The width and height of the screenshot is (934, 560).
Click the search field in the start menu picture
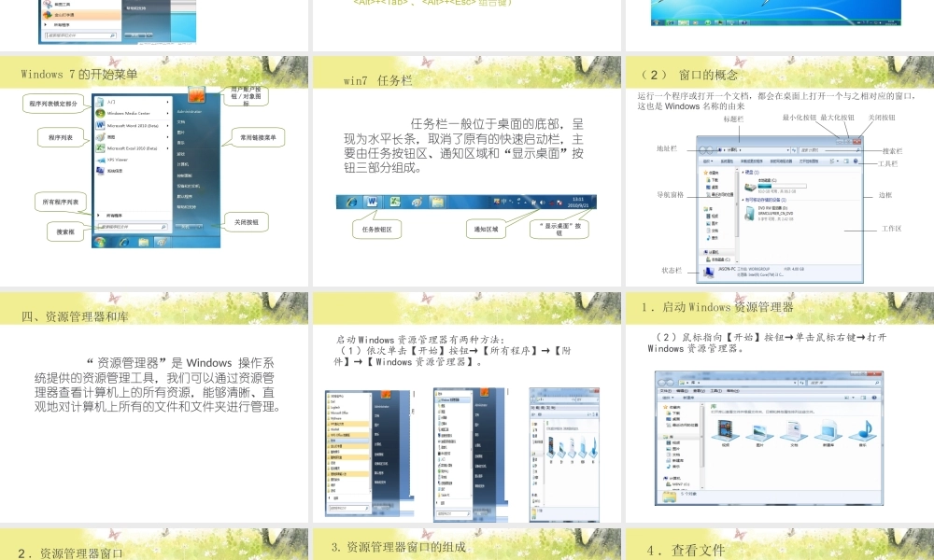point(133,227)
